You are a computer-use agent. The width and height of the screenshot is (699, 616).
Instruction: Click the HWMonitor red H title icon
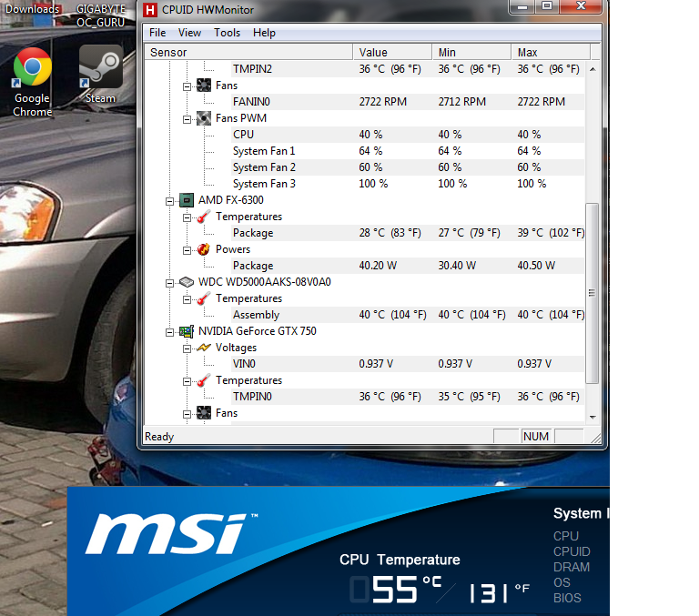pos(150,9)
